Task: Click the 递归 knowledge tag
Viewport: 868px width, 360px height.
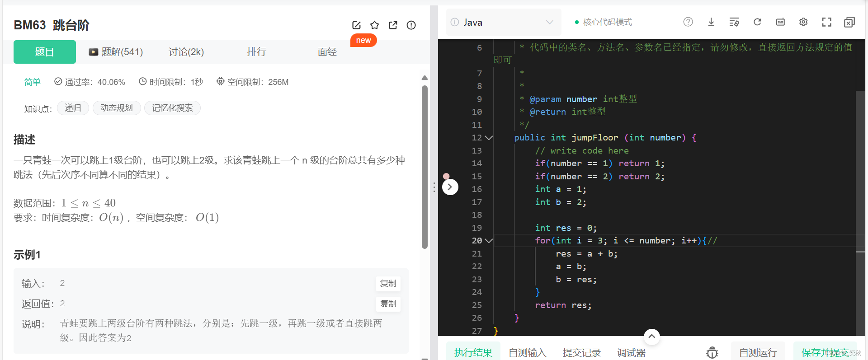Action: coord(73,108)
